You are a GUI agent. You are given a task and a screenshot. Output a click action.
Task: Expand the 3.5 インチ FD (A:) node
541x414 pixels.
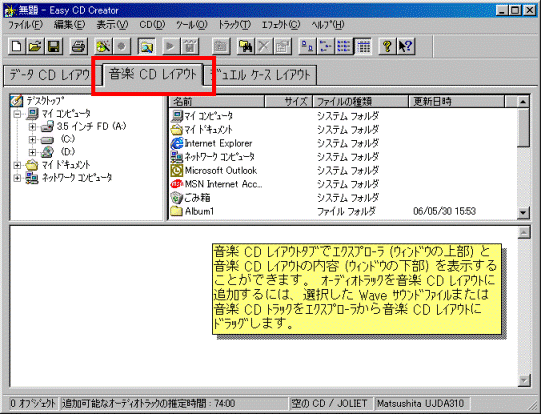(x=32, y=127)
